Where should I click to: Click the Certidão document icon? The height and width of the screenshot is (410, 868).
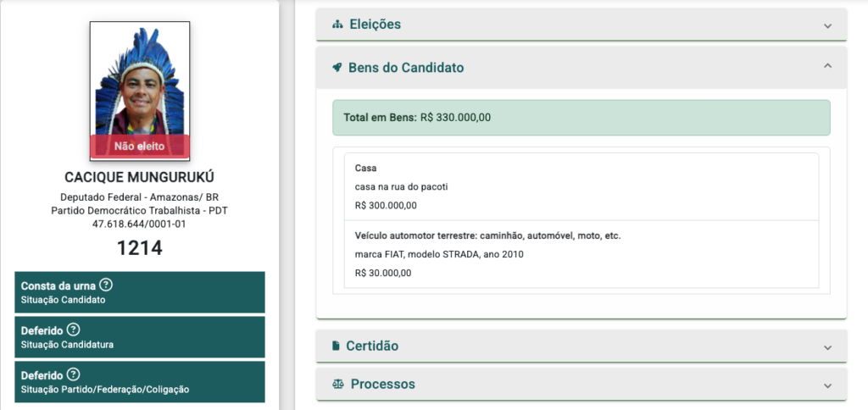[336, 346]
